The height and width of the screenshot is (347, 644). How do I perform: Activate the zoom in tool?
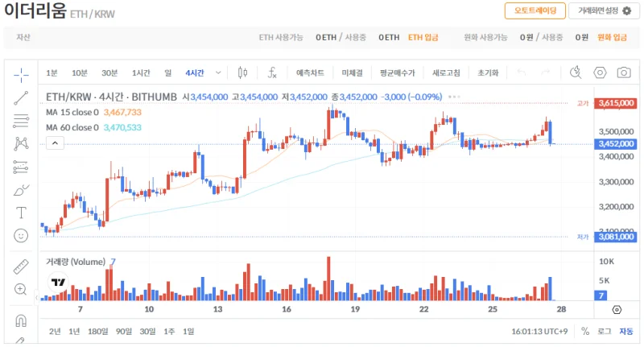pyautogui.click(x=21, y=289)
